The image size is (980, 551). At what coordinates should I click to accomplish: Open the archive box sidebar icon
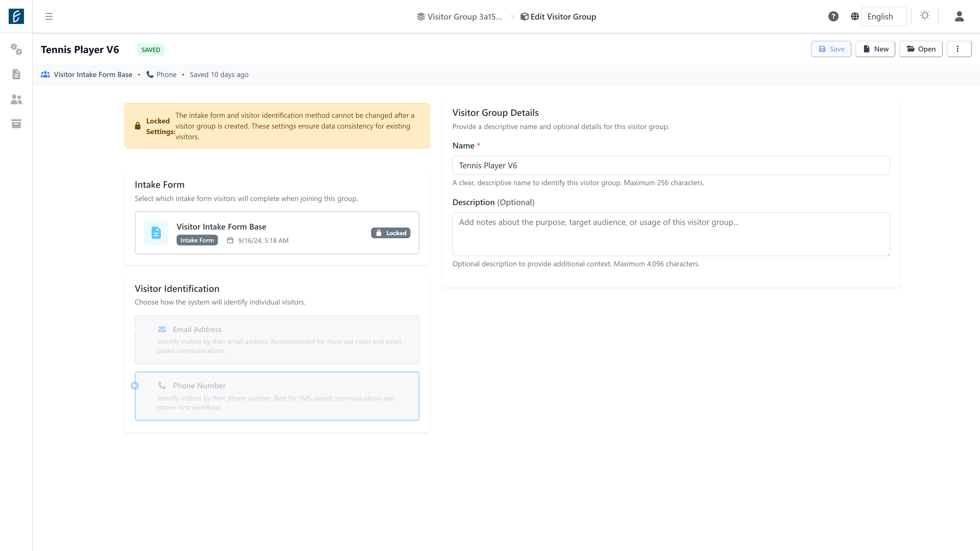(16, 124)
